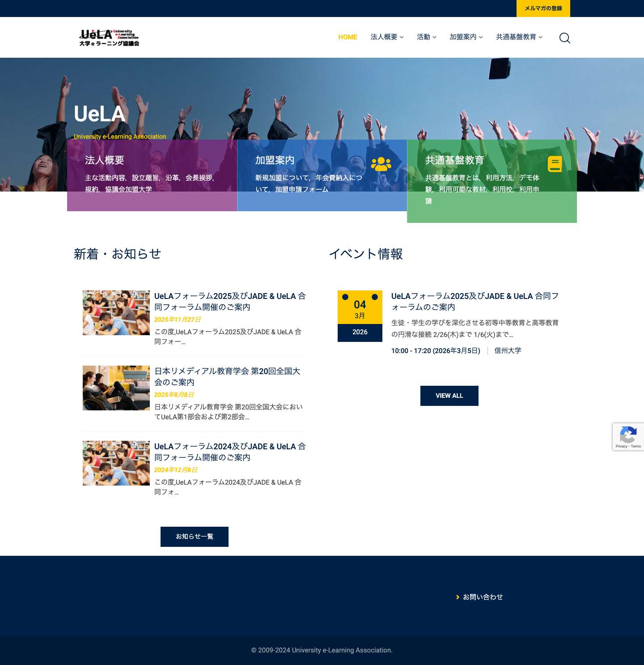The width and height of the screenshot is (644, 665).
Task: Click the arrow icon beside お問い合わせ
Action: (x=458, y=597)
